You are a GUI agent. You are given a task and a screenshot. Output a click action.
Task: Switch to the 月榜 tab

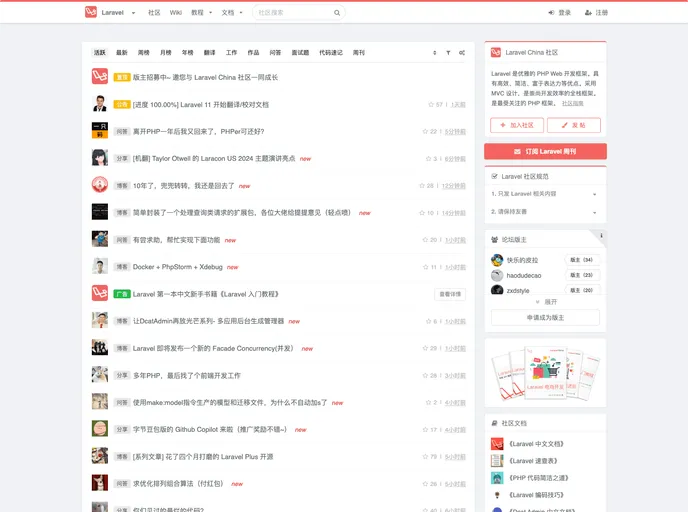tap(165, 53)
